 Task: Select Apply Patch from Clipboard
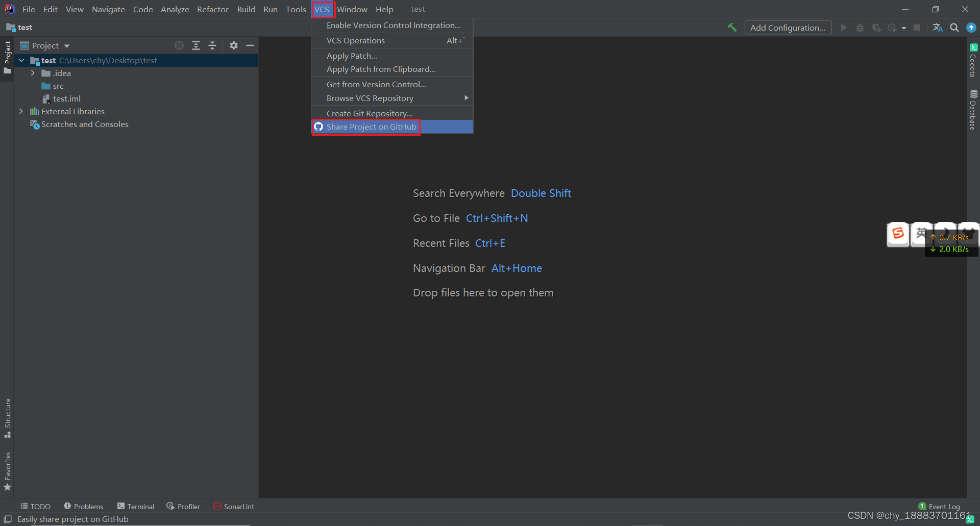(x=381, y=69)
